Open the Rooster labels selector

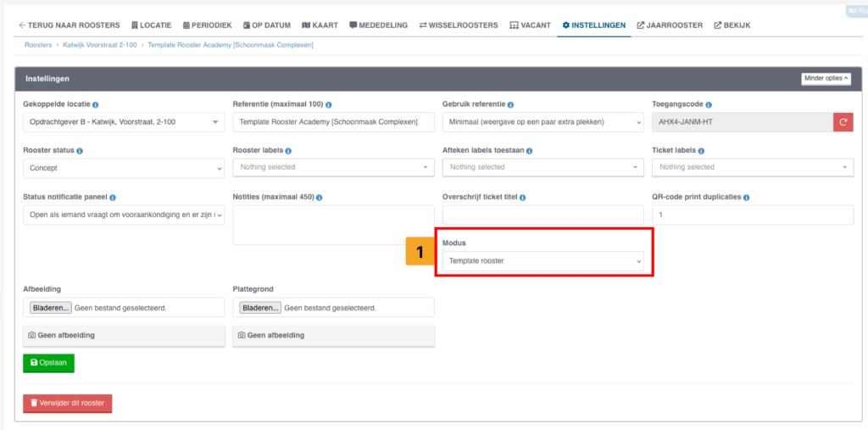[x=333, y=168]
